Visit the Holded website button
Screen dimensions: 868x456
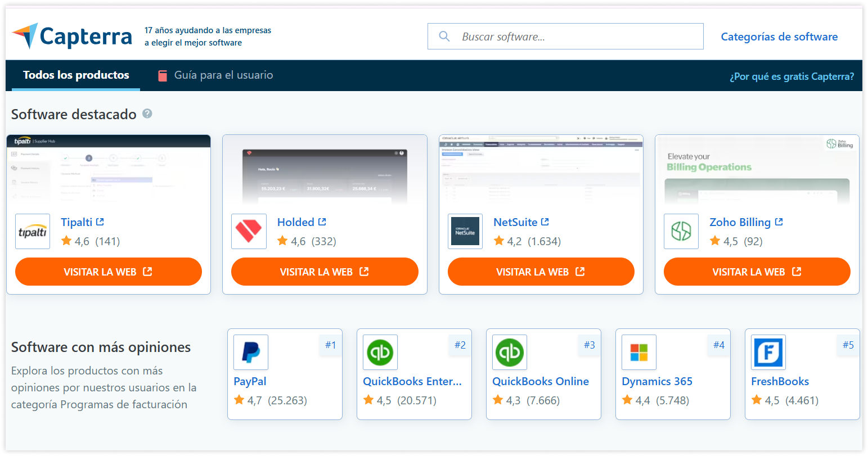[x=325, y=272]
